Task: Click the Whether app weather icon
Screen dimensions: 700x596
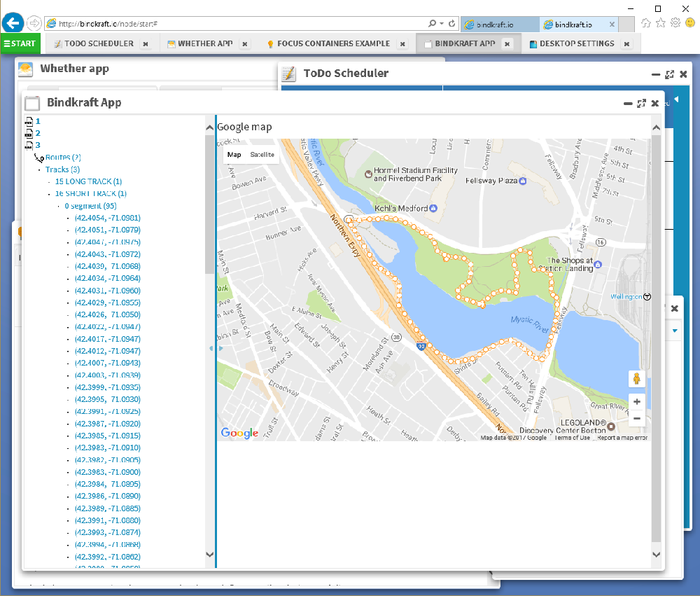Action: coord(25,69)
